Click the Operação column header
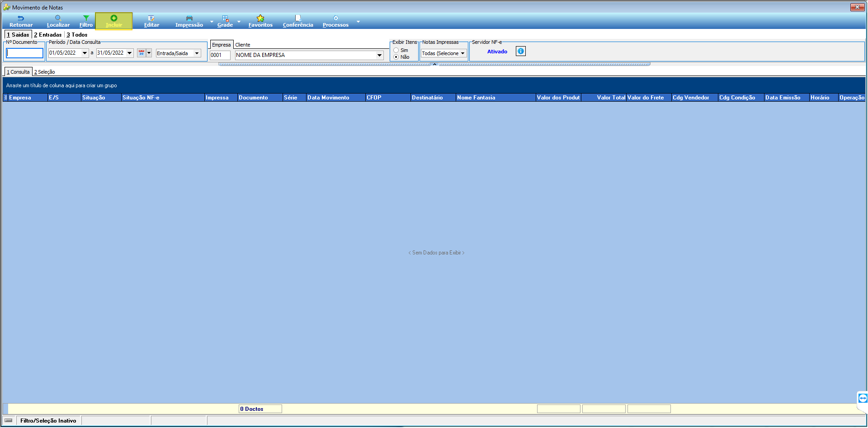Screen dimensions: 868x428 coord(852,98)
